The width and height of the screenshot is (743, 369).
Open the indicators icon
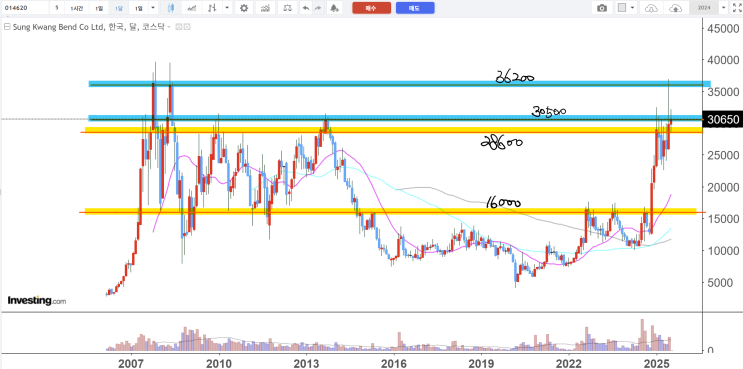266,8
